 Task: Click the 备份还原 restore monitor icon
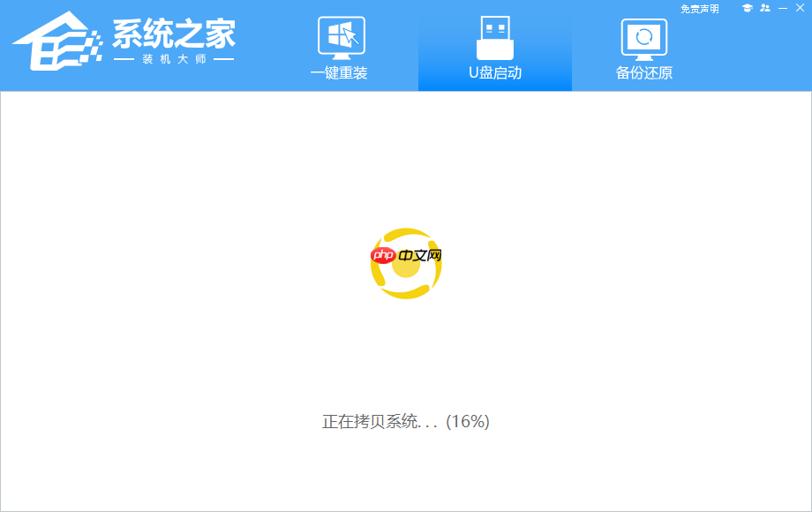(643, 35)
